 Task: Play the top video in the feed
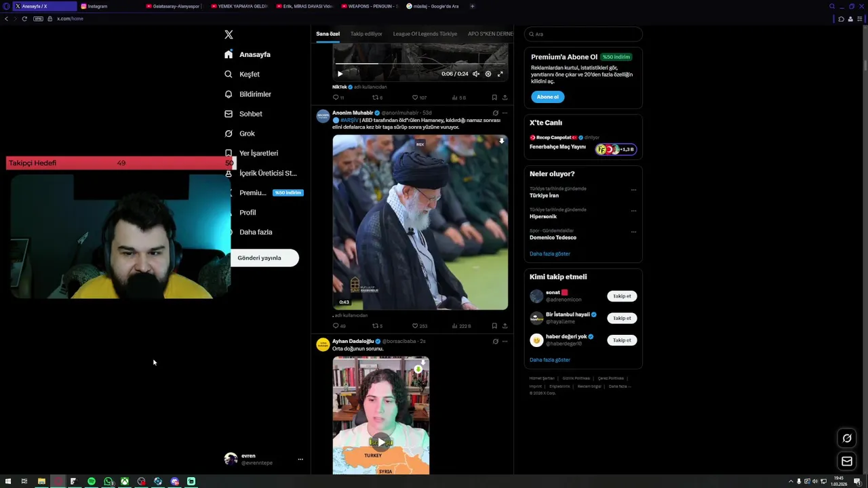[340, 74]
